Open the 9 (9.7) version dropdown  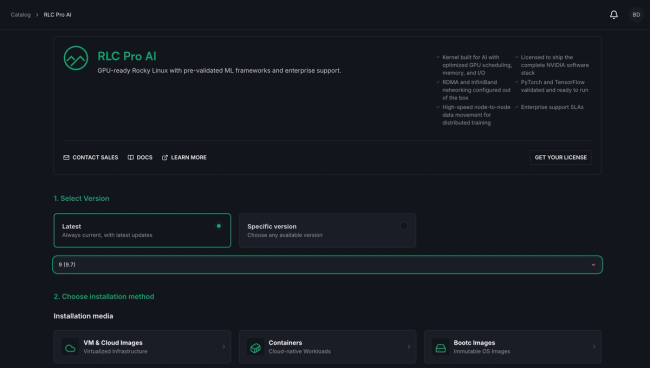327,264
